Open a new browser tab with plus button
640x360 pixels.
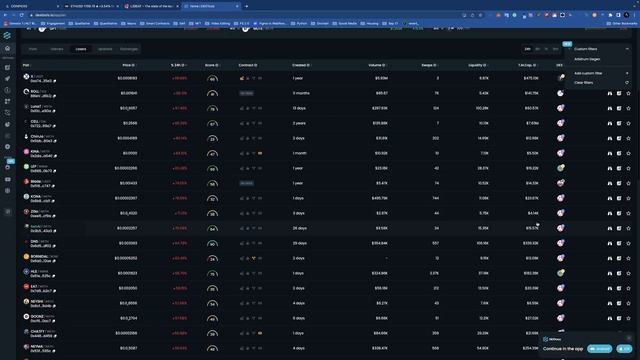247,6
